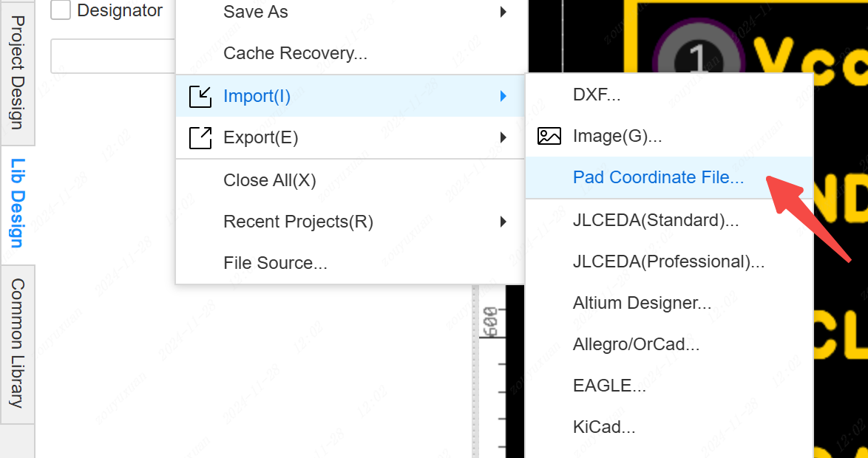Choose Altium Designer import option
This screenshot has width=868, height=458.
[642, 303]
